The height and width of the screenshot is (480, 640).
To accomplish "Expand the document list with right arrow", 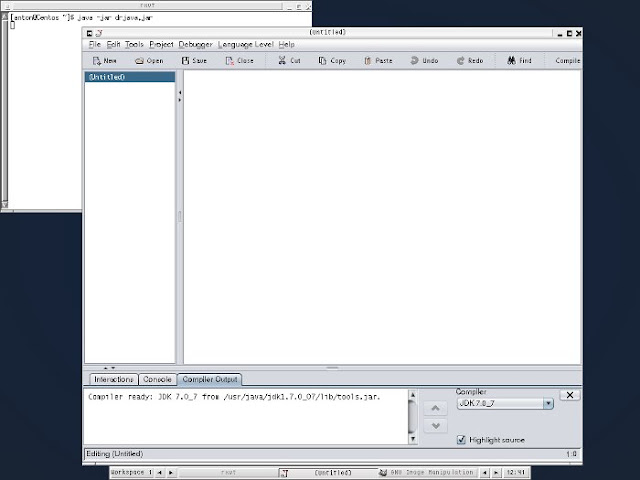I will (180, 100).
